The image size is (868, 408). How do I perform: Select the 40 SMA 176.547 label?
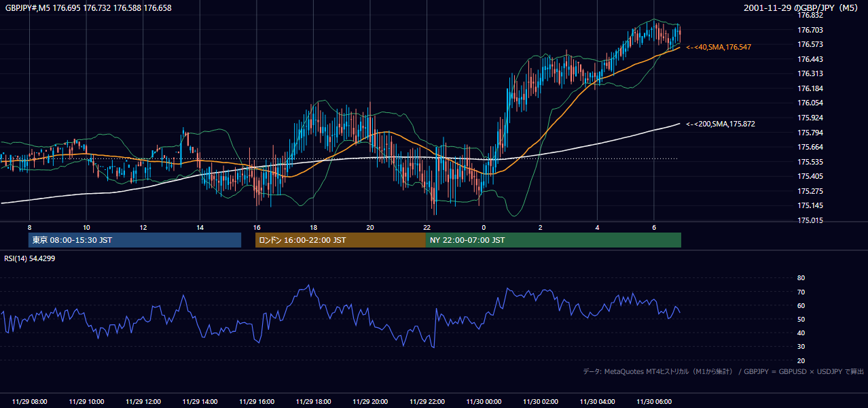click(719, 47)
